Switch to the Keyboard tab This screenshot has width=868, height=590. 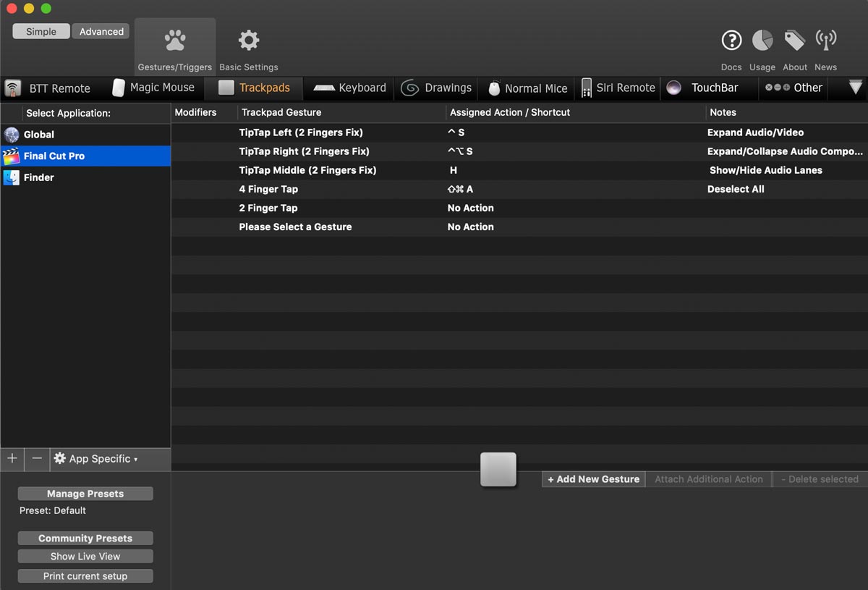click(x=349, y=88)
